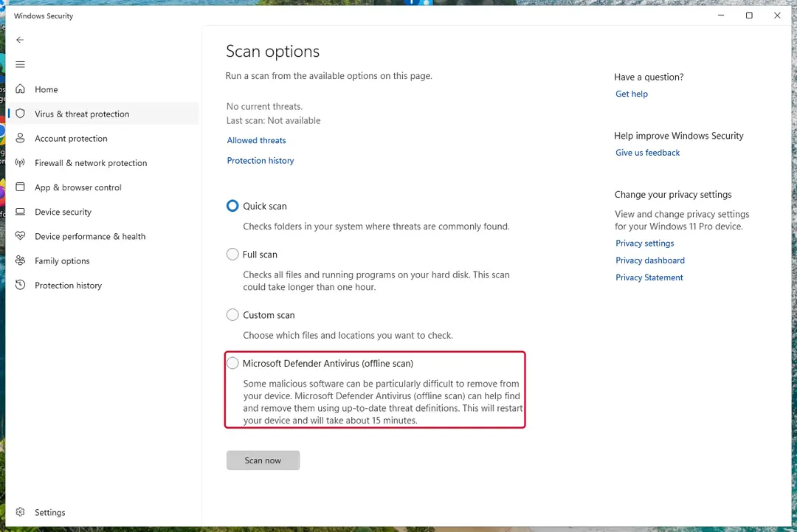797x532 pixels.
Task: Open App & browser control
Action: point(104,187)
